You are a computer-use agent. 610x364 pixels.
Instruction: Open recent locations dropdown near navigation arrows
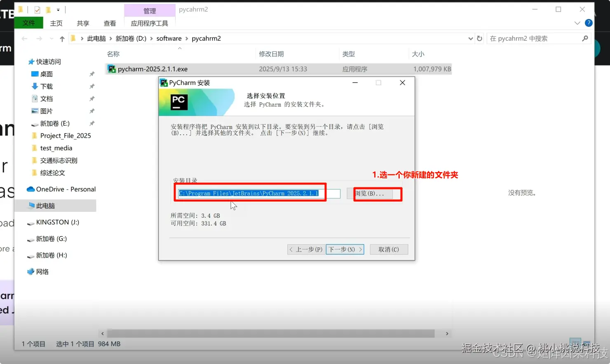(x=52, y=39)
